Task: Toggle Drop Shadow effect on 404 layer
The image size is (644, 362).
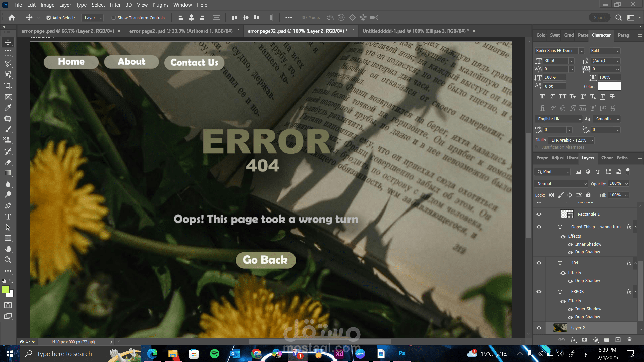Action: click(x=570, y=281)
